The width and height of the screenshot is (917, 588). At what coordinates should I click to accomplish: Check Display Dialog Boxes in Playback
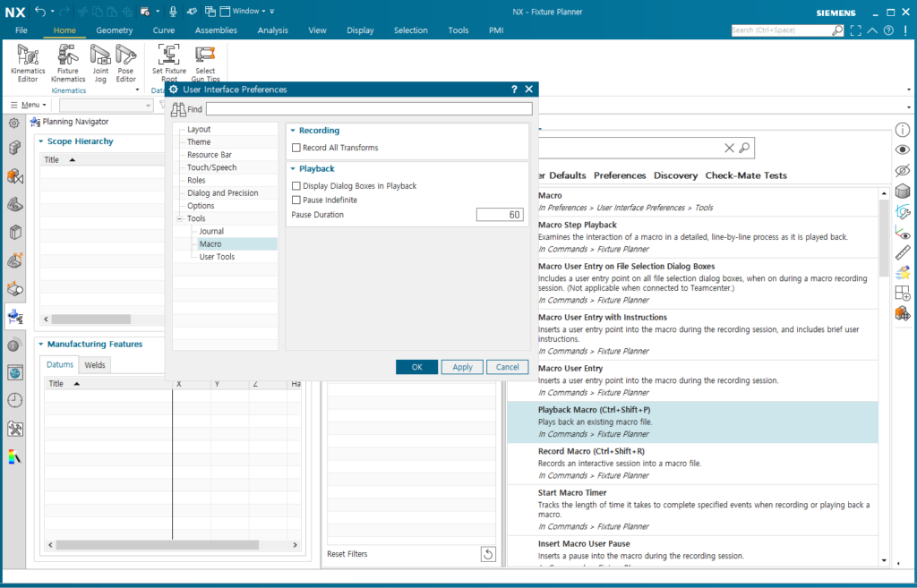[296, 186]
